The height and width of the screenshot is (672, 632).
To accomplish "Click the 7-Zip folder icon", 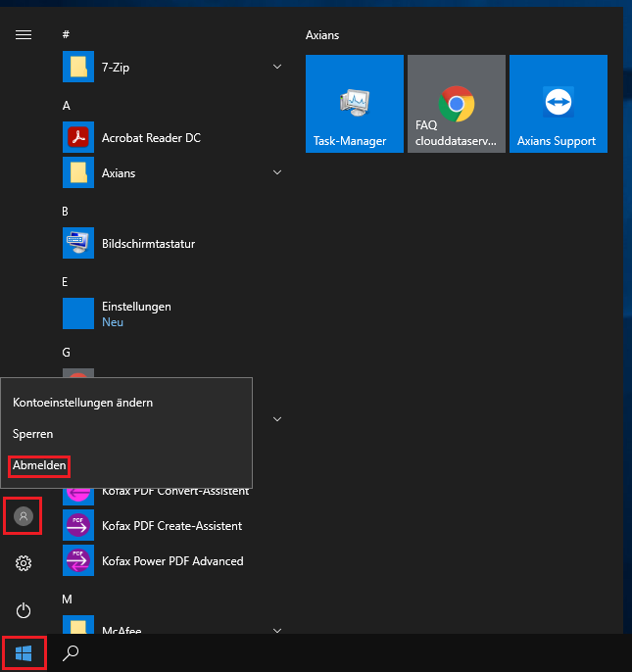I will [x=78, y=67].
